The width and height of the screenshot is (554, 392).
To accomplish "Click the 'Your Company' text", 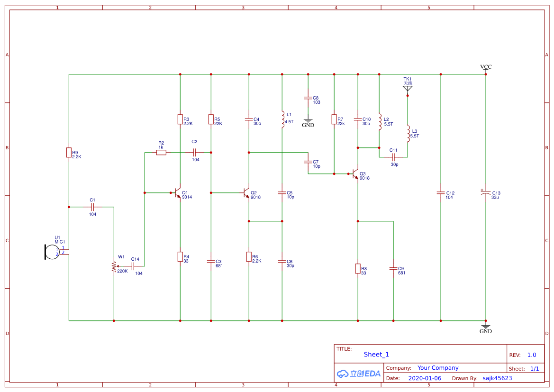I will [438, 368].
